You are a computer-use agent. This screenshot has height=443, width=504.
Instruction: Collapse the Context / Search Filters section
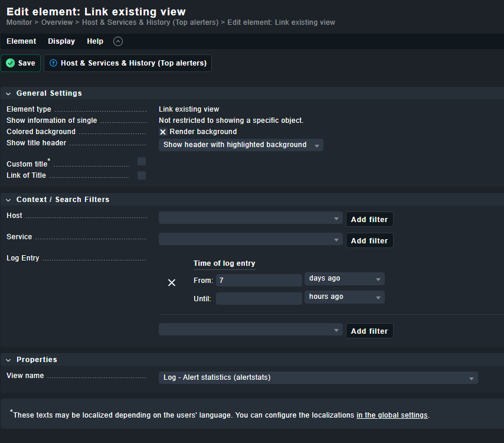coord(9,200)
